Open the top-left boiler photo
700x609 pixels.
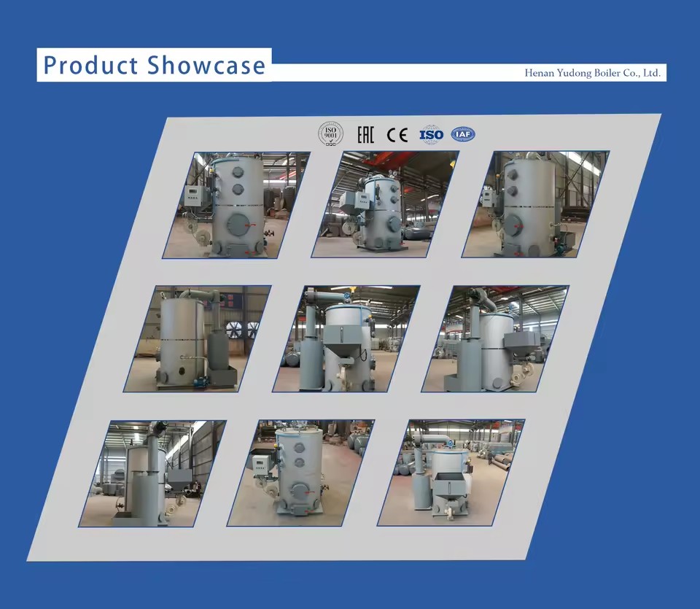236,205
